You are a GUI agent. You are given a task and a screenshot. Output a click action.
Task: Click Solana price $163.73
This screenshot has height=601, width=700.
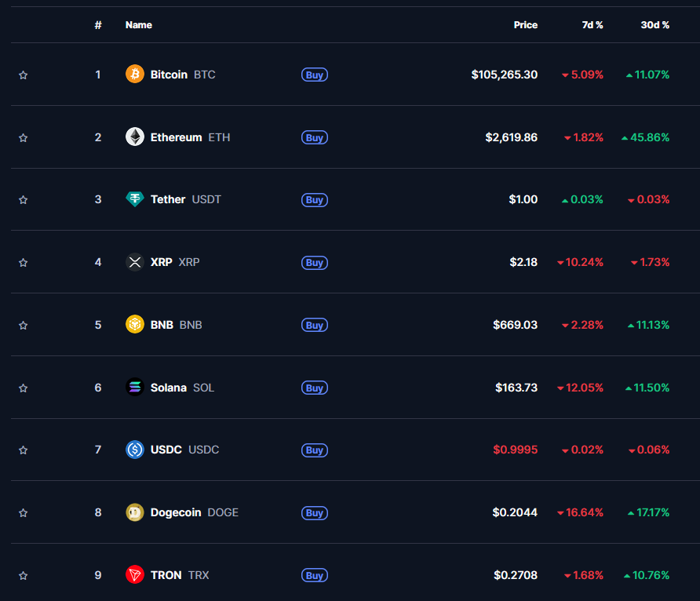tap(516, 388)
